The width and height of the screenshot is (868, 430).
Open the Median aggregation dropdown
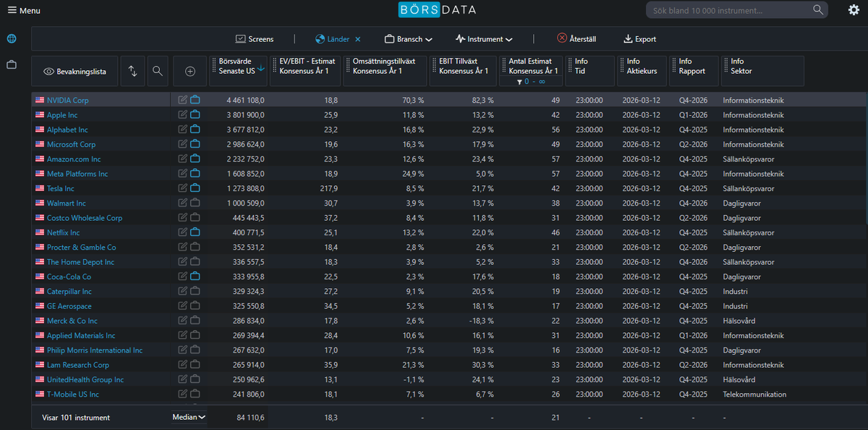coord(189,417)
